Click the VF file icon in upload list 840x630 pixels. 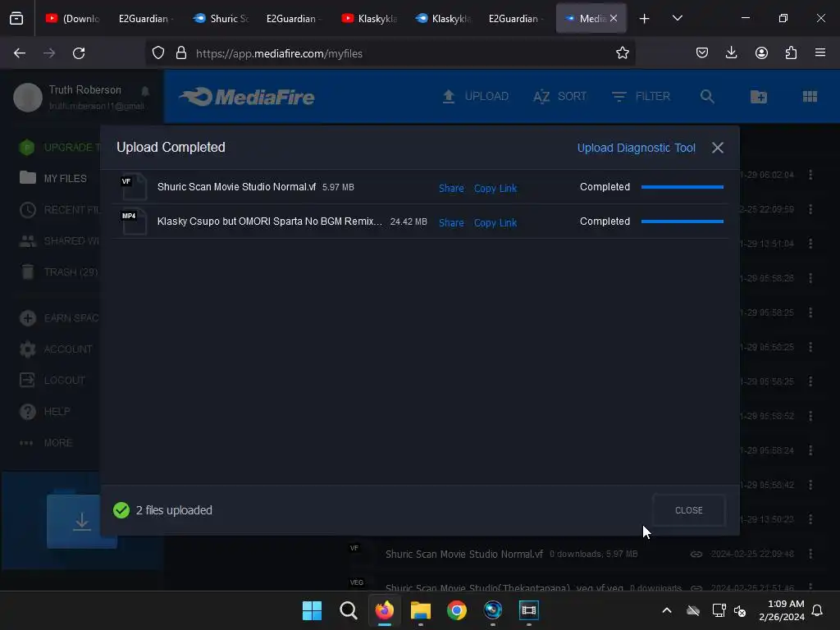pos(134,187)
